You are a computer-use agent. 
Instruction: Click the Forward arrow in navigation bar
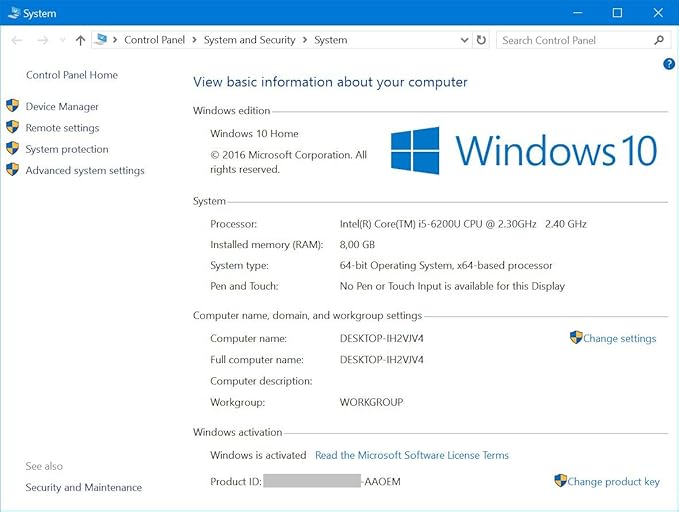pyautogui.click(x=42, y=40)
